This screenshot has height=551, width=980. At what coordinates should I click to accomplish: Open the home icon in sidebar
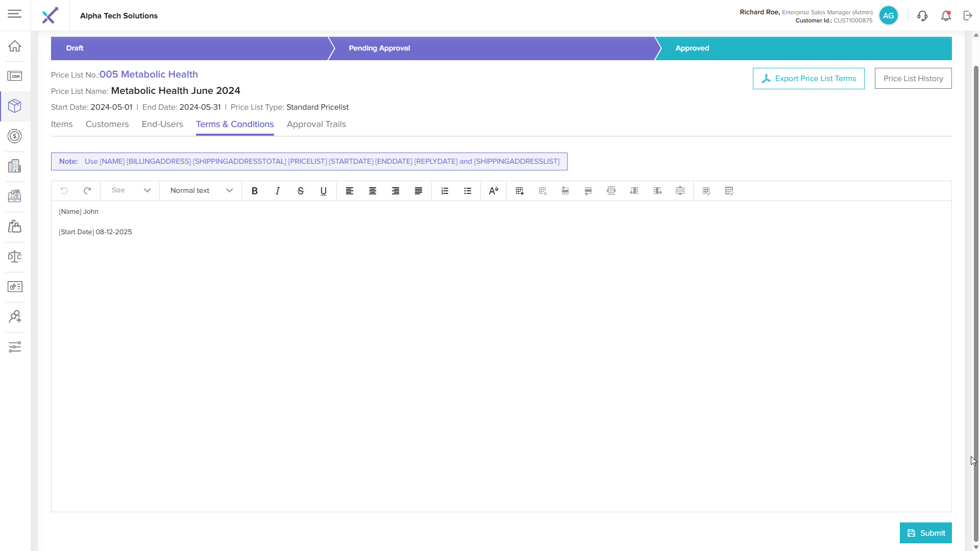(x=15, y=46)
